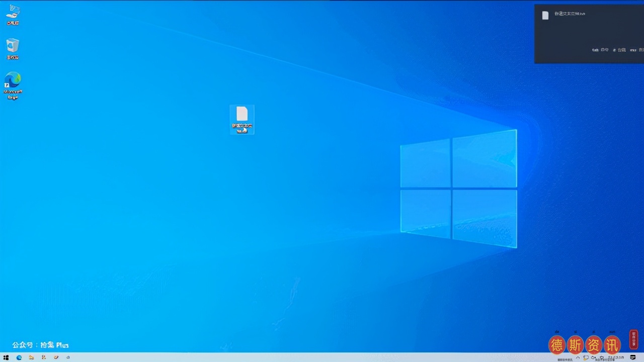644x362 pixels.
Task: Select the Microsoft Edge desktop shortcut
Action: (13, 86)
